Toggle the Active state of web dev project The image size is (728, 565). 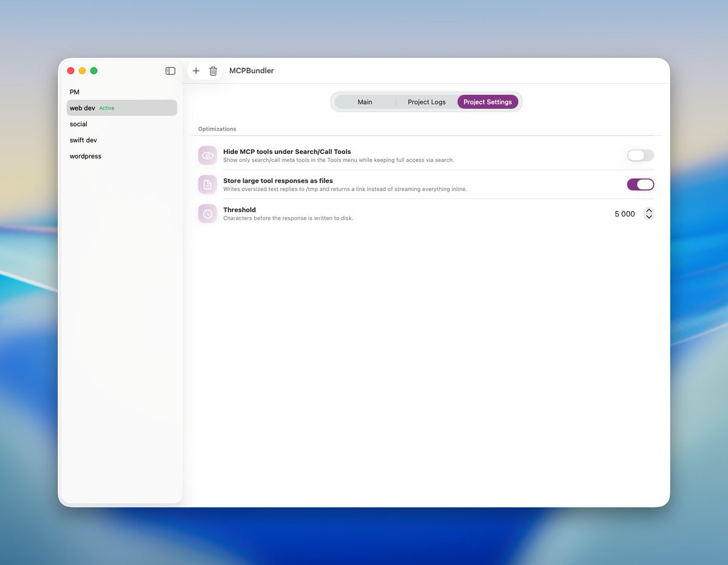(x=106, y=108)
